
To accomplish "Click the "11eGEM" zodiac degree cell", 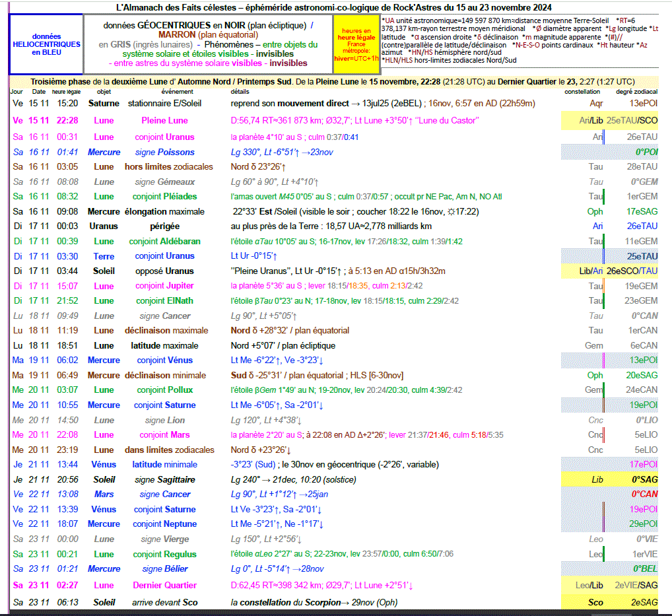I will tap(641, 242).
